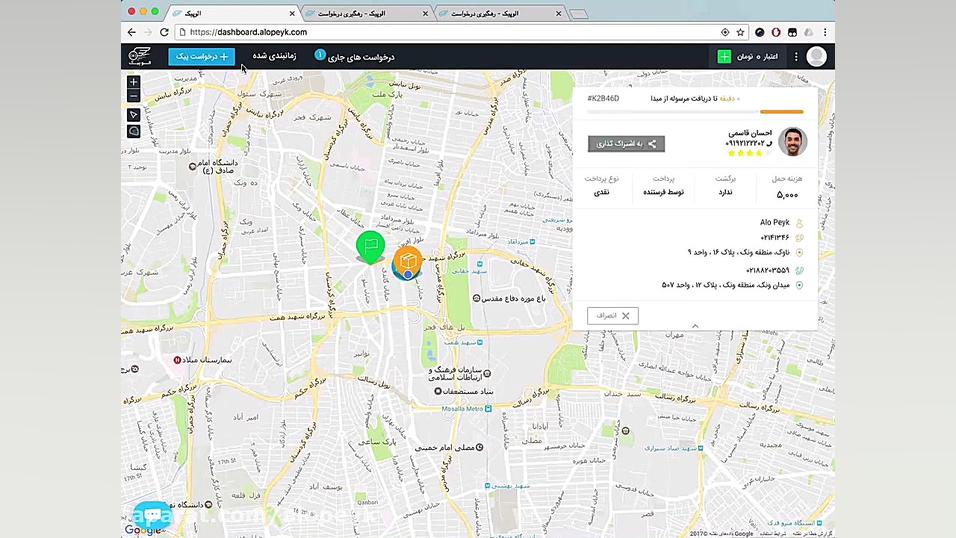Switch to the second 'الوپیک - رهگیری درخواست' tab
This screenshot has width=956, height=538.
(x=367, y=13)
